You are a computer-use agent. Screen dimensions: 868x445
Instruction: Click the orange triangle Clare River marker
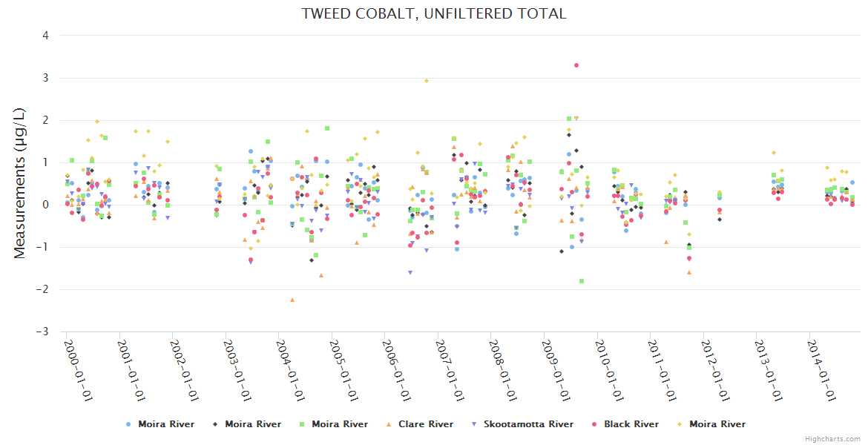389,424
